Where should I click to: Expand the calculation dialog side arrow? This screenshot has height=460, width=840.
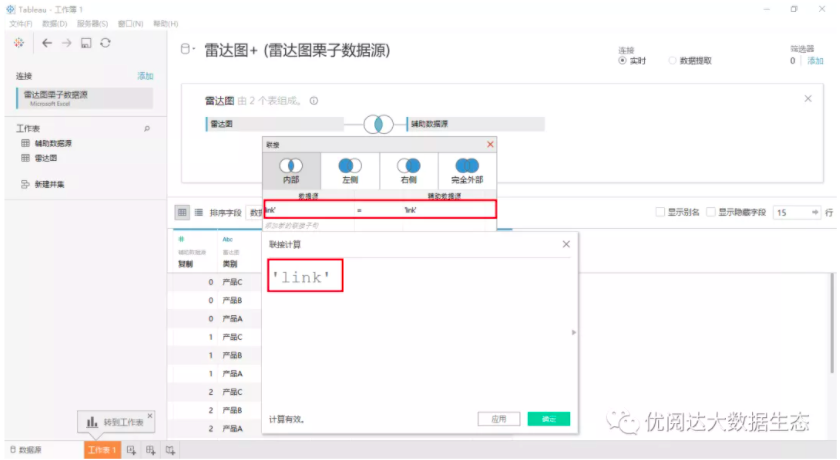pyautogui.click(x=574, y=333)
